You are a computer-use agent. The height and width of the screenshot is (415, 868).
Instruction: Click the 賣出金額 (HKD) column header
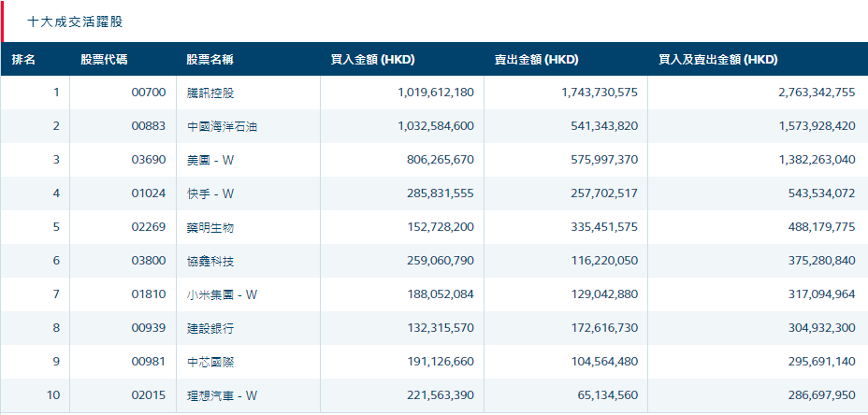tap(536, 60)
